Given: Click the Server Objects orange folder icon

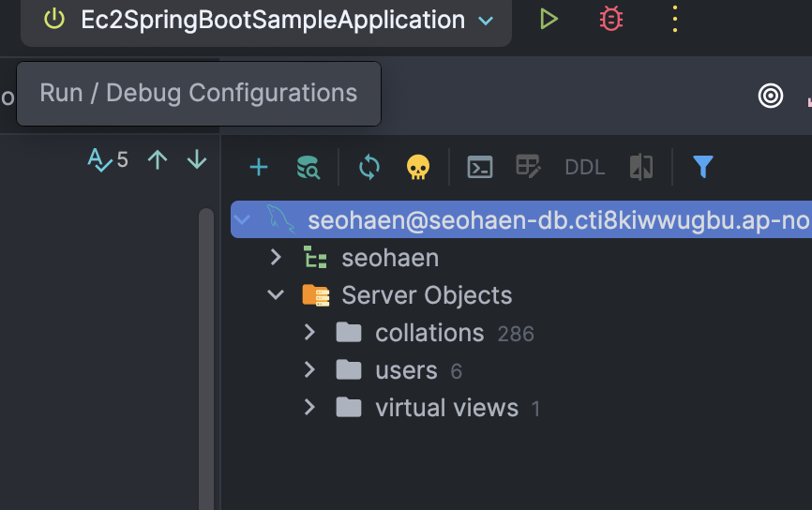Looking at the screenshot, I should 316,295.
